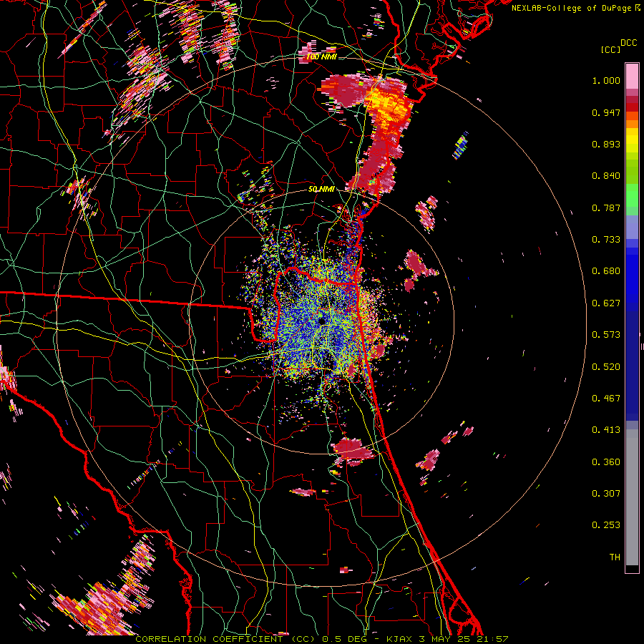Click the 50 NMI range ring label
644x644 pixels.
click(x=321, y=189)
